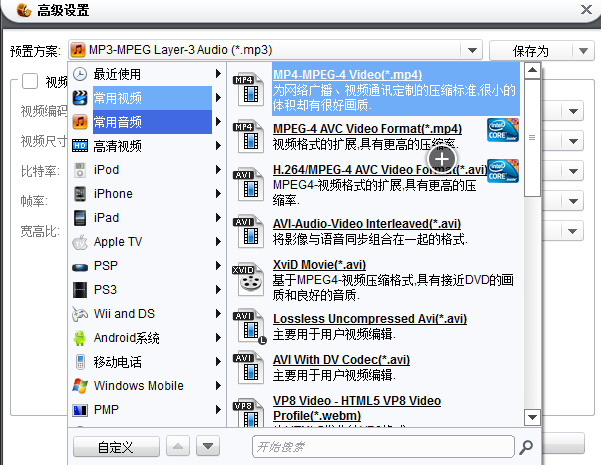Click the AVI file icon for H.264/MPEG-4 AVC
This screenshot has width=601, height=465.
pos(248,185)
